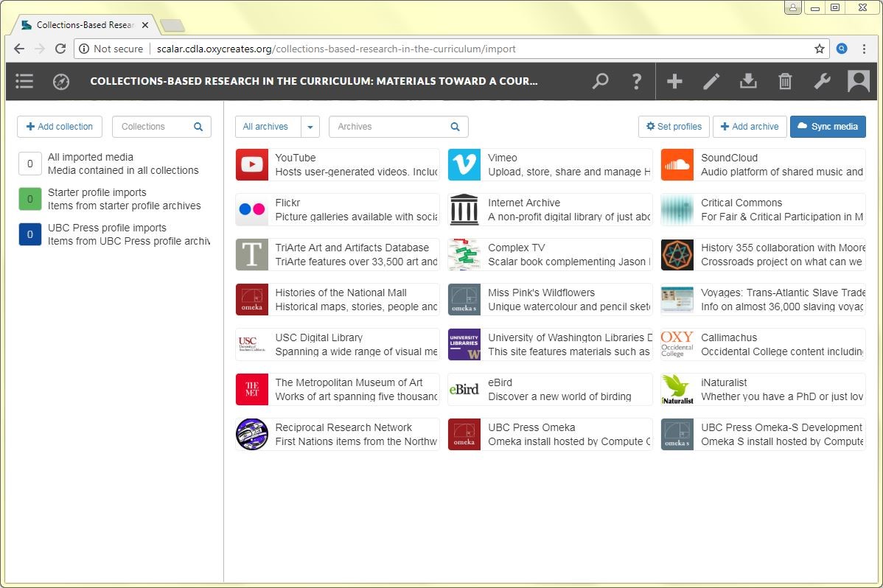This screenshot has width=883, height=588.
Task: Open a new browser tab
Action: pyautogui.click(x=172, y=25)
